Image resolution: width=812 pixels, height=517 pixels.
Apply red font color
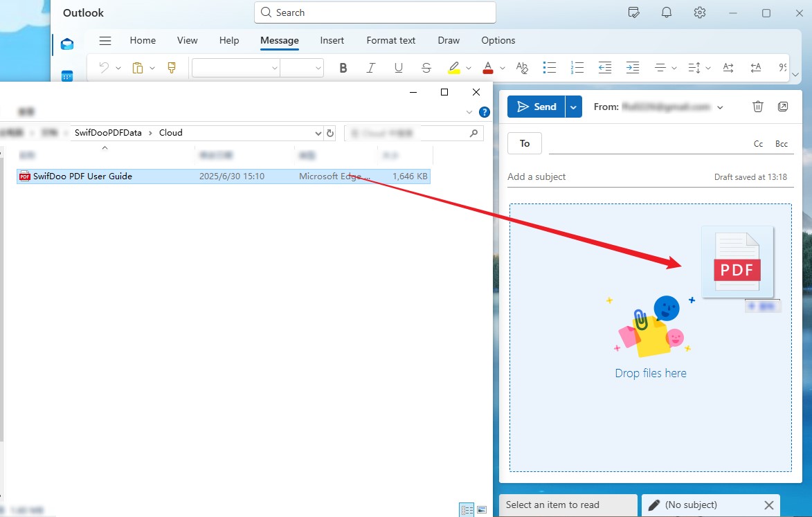(x=488, y=68)
